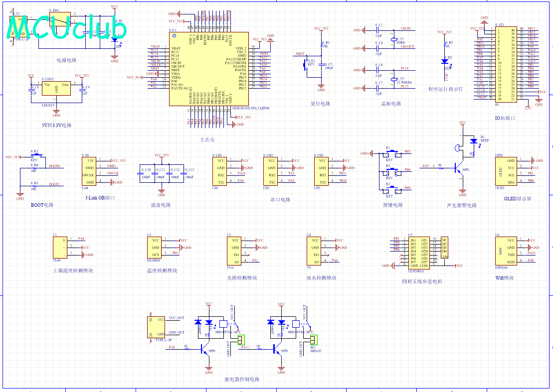Select the STM32F103C8T6 main chip symbol
This screenshot has width=553, height=392.
209,69
